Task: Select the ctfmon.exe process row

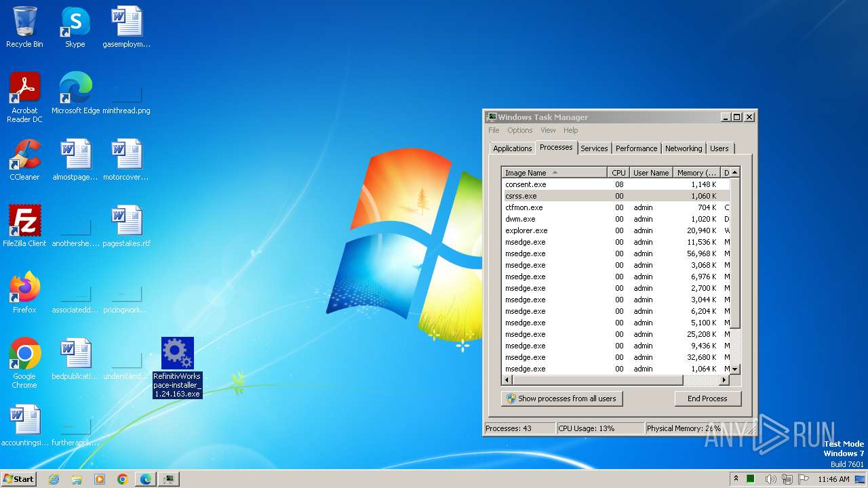Action: click(616, 207)
